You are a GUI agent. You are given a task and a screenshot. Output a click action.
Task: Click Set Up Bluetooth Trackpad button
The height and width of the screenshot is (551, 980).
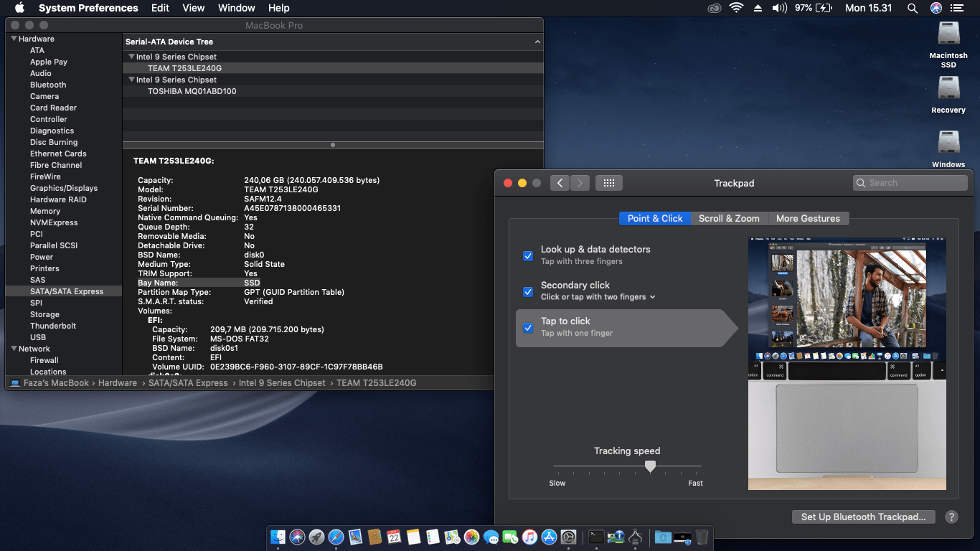pos(863,517)
